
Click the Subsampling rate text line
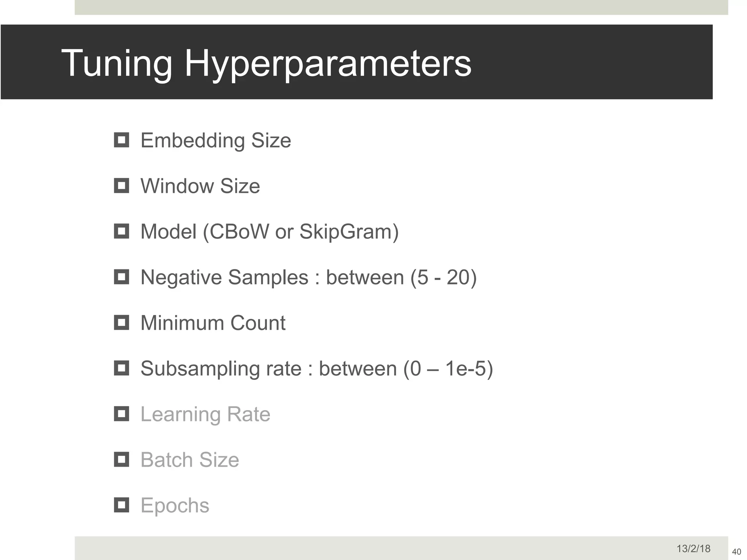click(317, 369)
